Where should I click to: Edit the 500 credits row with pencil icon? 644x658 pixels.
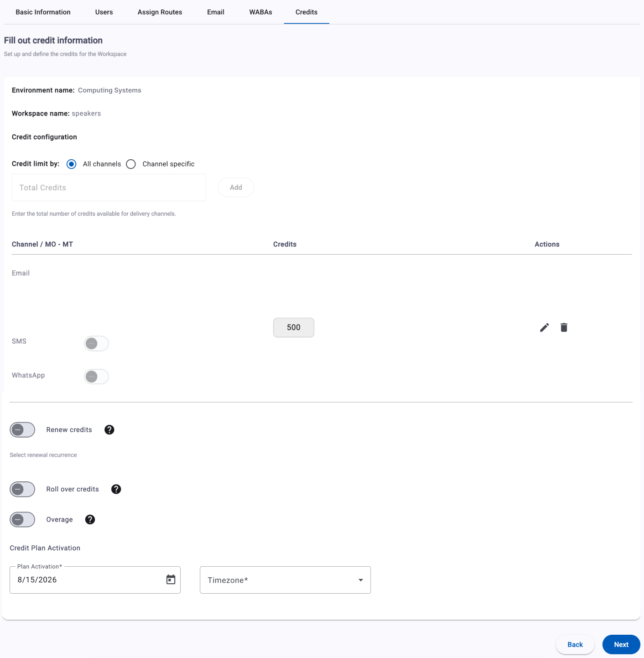(x=544, y=328)
